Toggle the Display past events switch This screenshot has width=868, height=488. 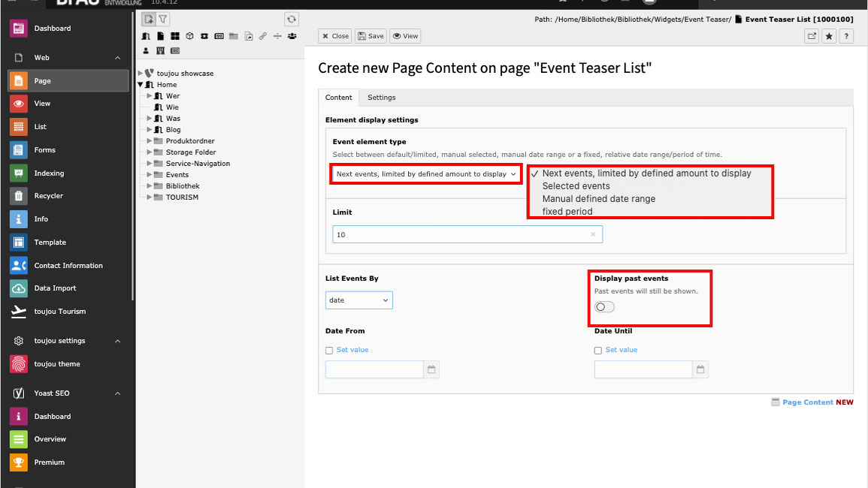(604, 307)
